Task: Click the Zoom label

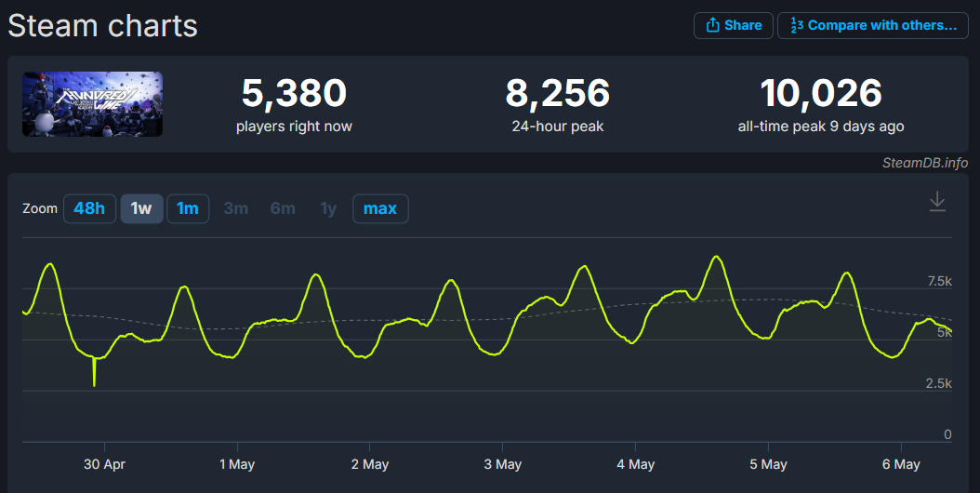Action: [40, 209]
